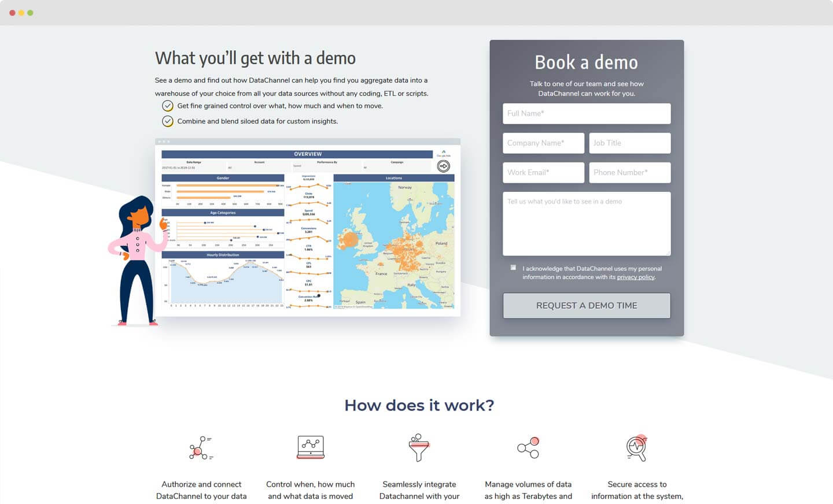Tick the privacy acknowledgement checkbox
Viewport: 833px width, 504px height.
pos(513,268)
